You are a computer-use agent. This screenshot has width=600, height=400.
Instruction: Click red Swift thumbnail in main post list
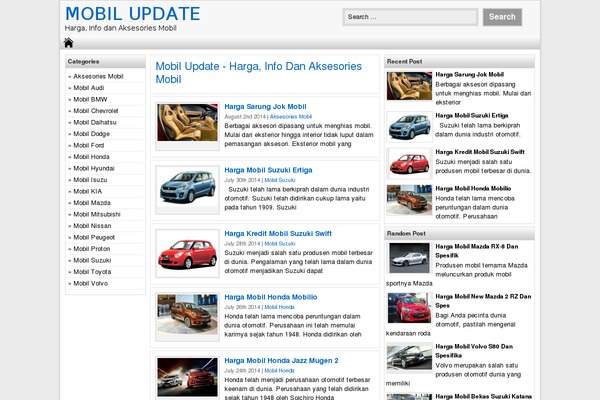[x=188, y=253]
